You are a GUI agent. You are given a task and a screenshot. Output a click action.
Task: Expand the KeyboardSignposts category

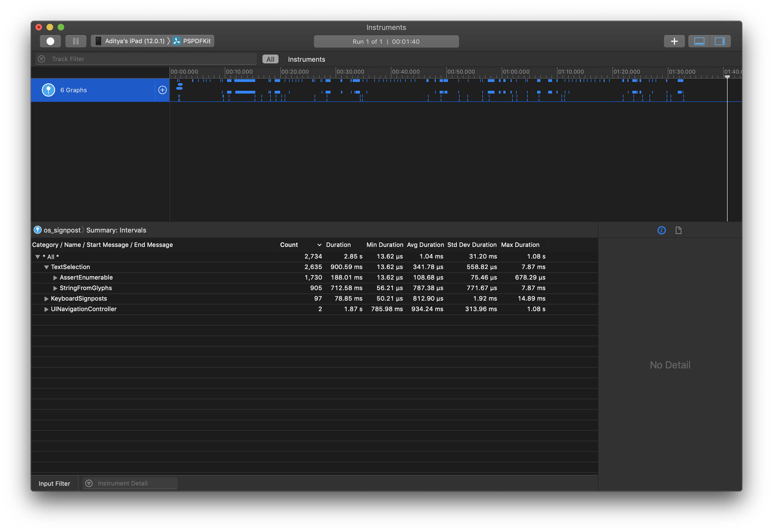click(x=46, y=299)
